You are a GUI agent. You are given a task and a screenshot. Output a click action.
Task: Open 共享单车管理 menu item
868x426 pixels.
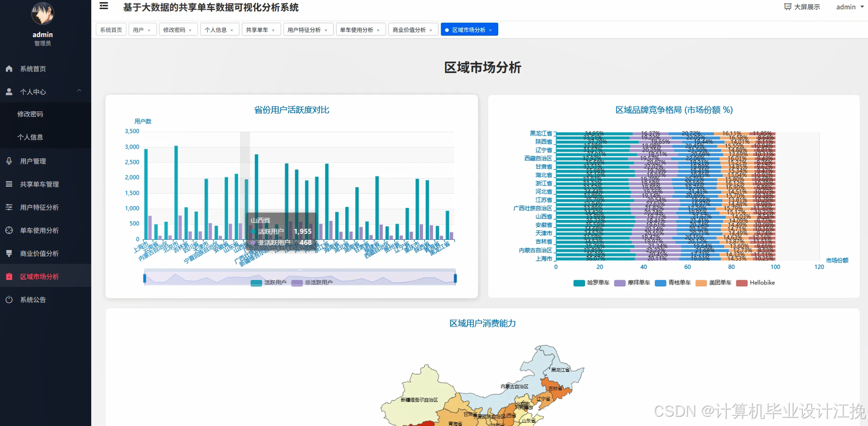[46, 184]
